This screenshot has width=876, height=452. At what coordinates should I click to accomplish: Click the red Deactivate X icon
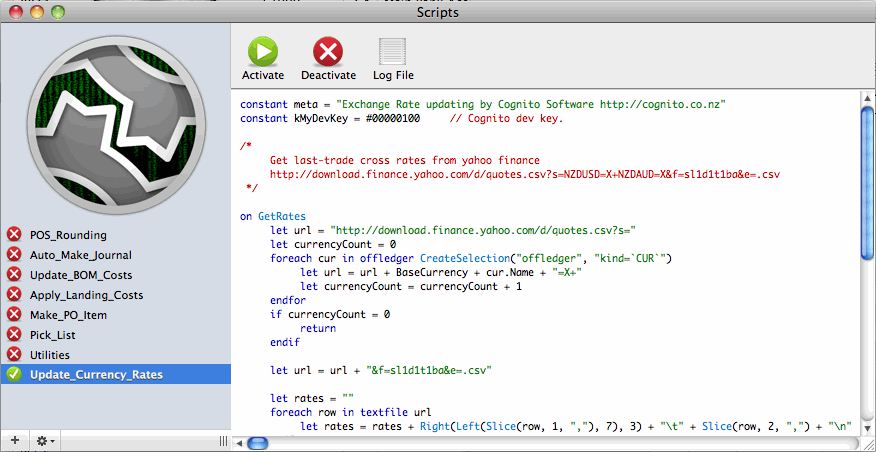328,51
